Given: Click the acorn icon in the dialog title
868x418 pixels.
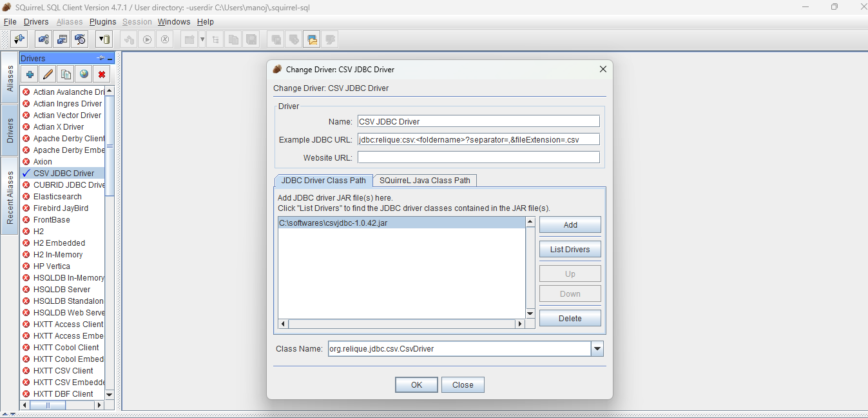Looking at the screenshot, I should click(x=277, y=69).
